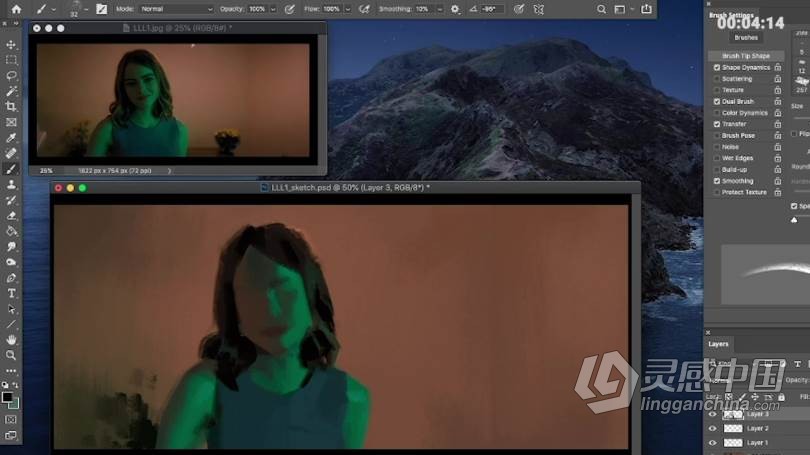Screen dimensions: 810x455
Task: Switch to the Layers tab
Action: (718, 344)
